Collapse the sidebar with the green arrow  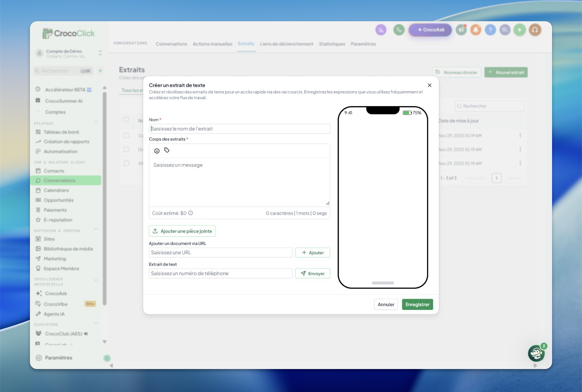107,358
